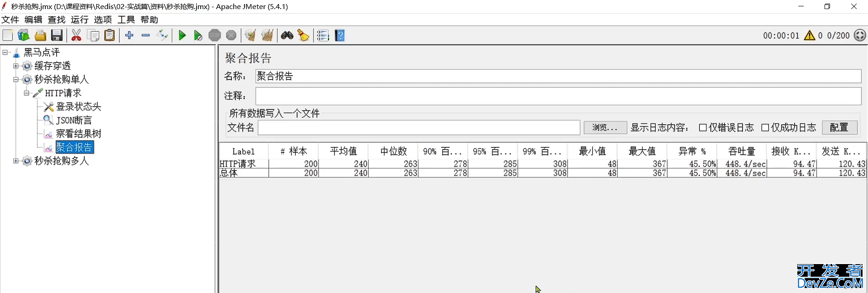Click the Stop test icon
Viewport: 868px width, 293px height.
[x=215, y=35]
